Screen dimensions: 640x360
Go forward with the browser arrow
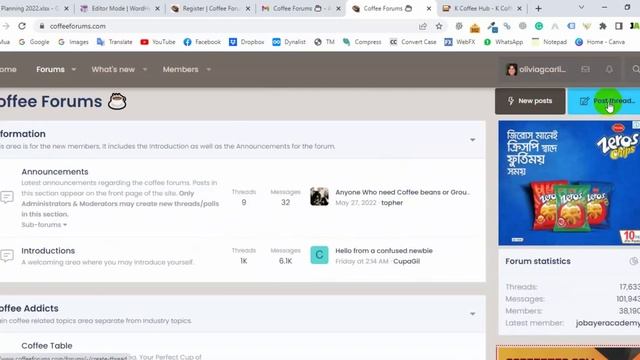click(6, 26)
